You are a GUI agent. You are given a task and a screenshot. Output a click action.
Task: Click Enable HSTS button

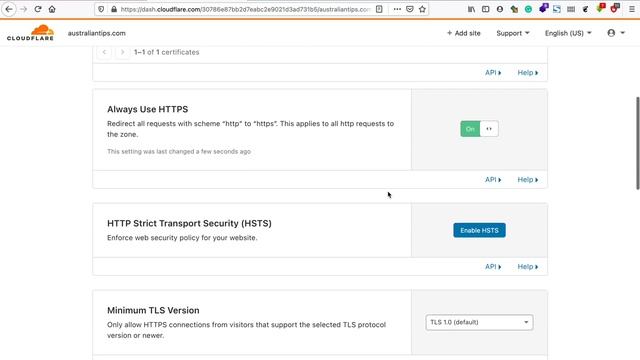(x=479, y=230)
